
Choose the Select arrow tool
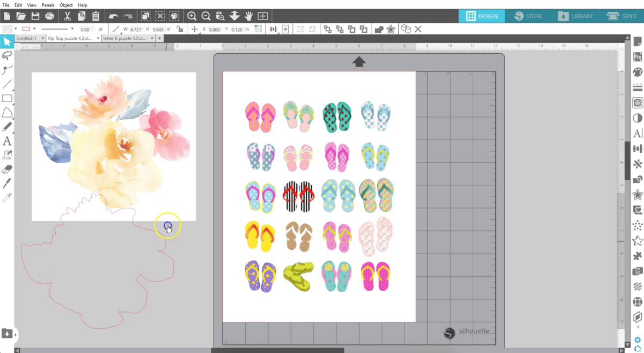(x=7, y=41)
